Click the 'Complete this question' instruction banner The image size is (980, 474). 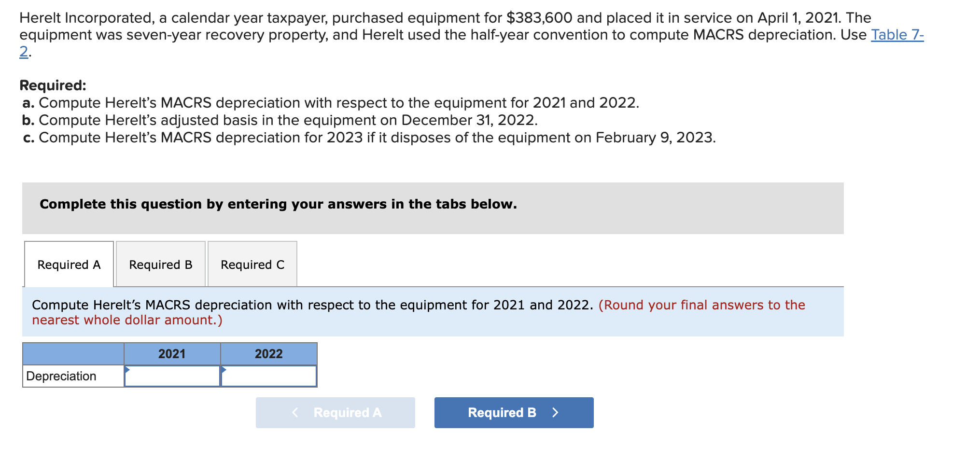pyautogui.click(x=433, y=208)
